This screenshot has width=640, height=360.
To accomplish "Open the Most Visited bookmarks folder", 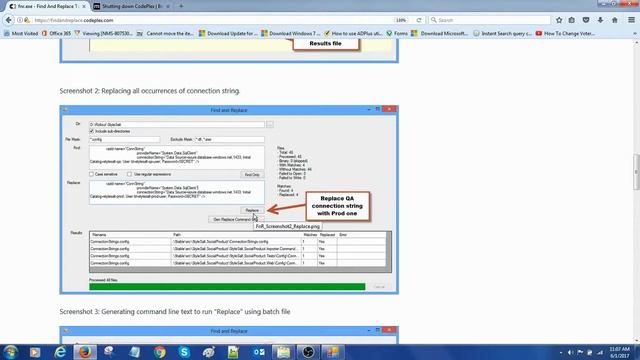I will [x=21, y=33].
